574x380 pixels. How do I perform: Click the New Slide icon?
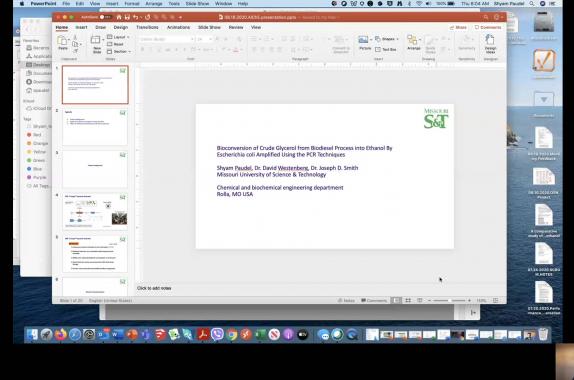96,44
